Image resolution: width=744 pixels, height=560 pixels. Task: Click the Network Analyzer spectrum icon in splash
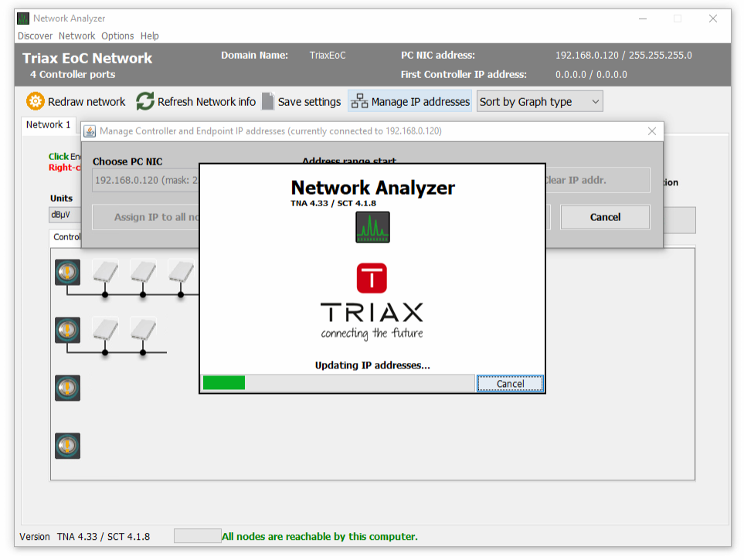point(372,227)
